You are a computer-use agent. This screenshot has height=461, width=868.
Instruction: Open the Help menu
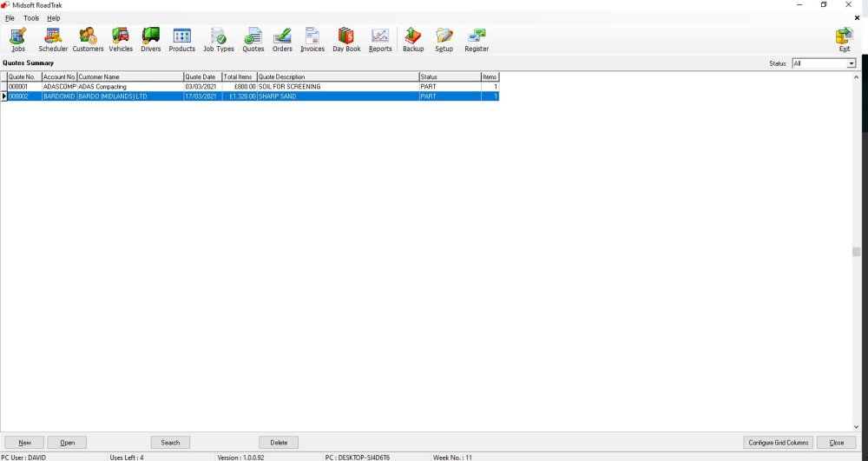[x=53, y=18]
